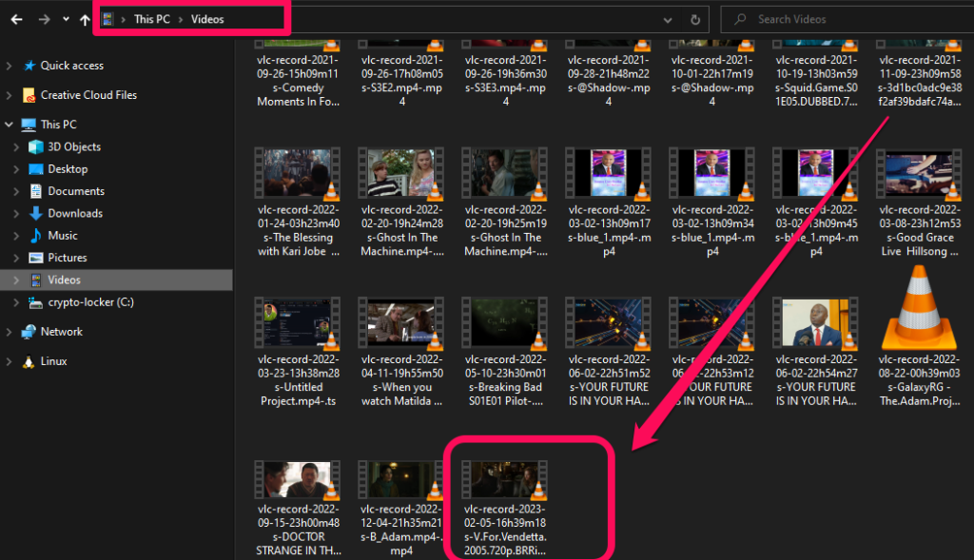Open the Music note icon
The height and width of the screenshot is (560, 974).
36,235
